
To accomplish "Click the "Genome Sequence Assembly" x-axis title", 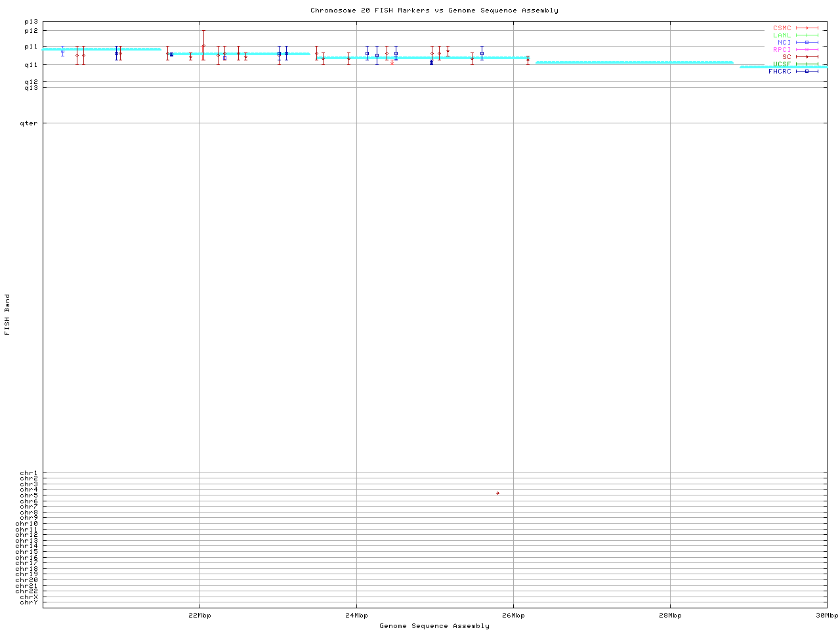I will tap(434, 626).
